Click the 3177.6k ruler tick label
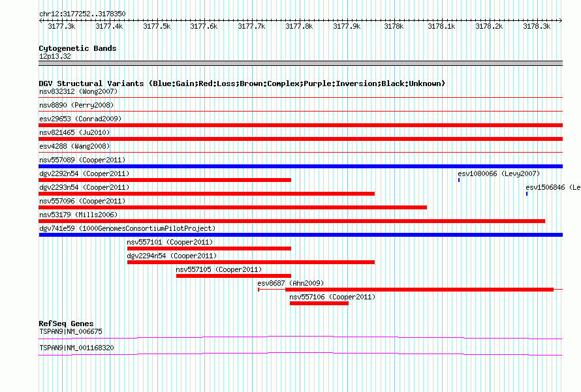 click(x=204, y=26)
